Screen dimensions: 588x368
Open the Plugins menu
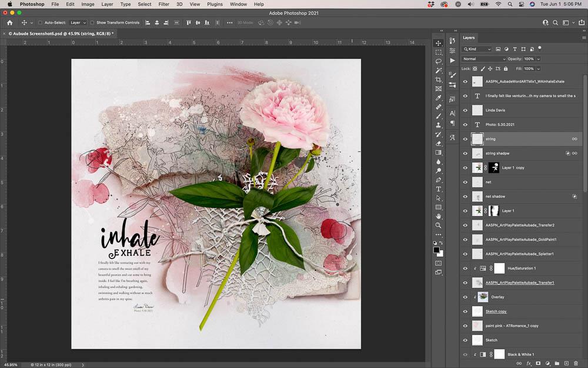click(x=215, y=4)
